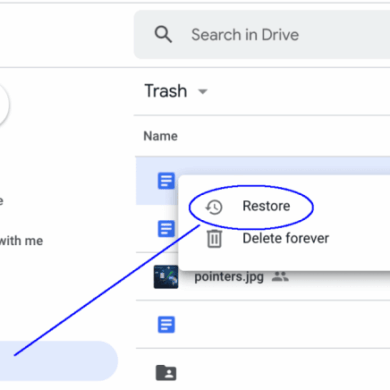
Task: Open the Trash dropdown arrow
Action: click(x=203, y=91)
